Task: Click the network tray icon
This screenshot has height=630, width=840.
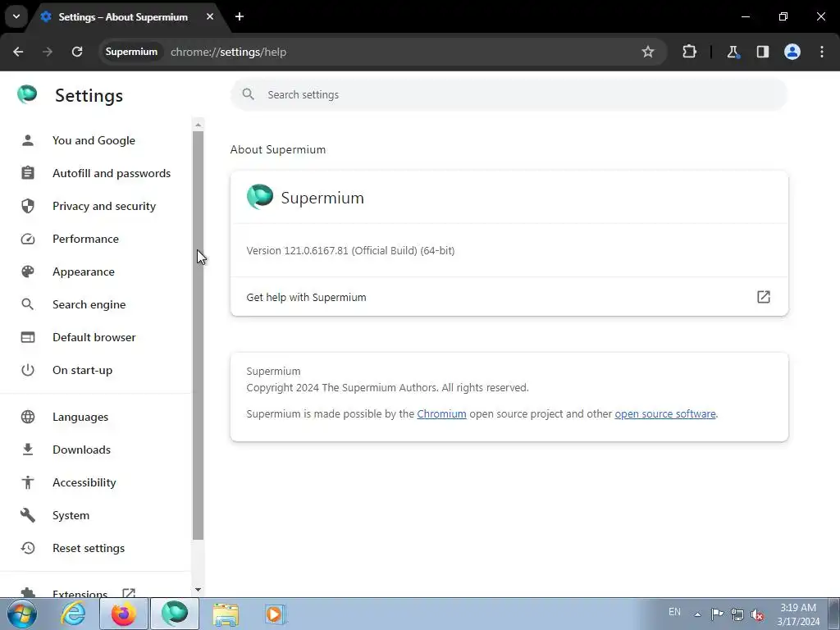Action: (737, 614)
